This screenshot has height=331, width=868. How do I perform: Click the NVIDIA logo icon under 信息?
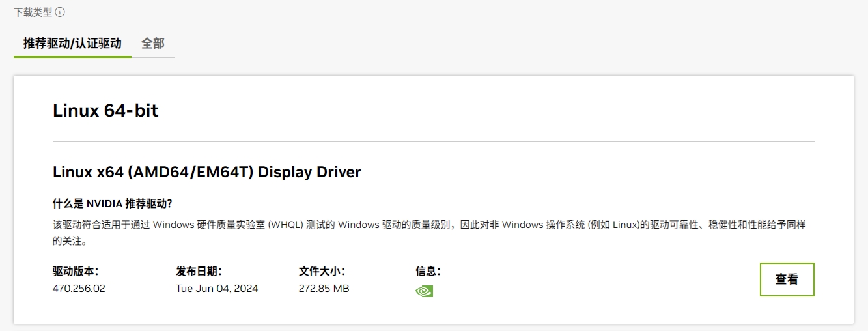pos(424,291)
